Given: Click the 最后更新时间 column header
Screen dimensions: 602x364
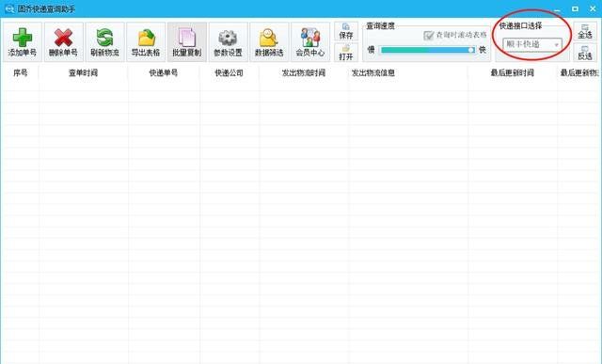Looking at the screenshot, I should [512, 72].
